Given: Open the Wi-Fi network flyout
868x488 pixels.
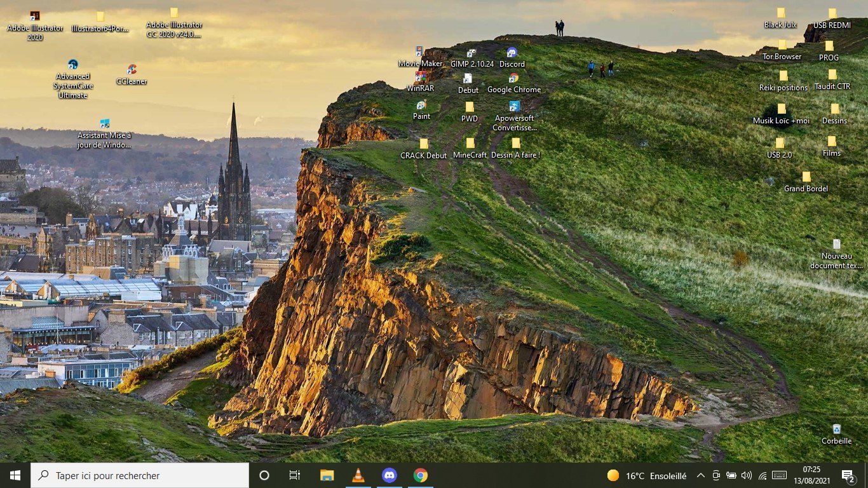Looking at the screenshot, I should point(763,475).
